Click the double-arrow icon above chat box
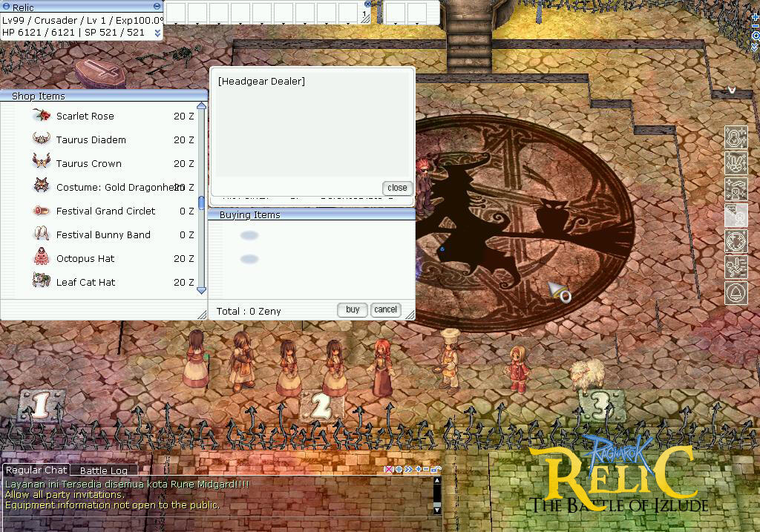The width and height of the screenshot is (760, 532). (408, 469)
